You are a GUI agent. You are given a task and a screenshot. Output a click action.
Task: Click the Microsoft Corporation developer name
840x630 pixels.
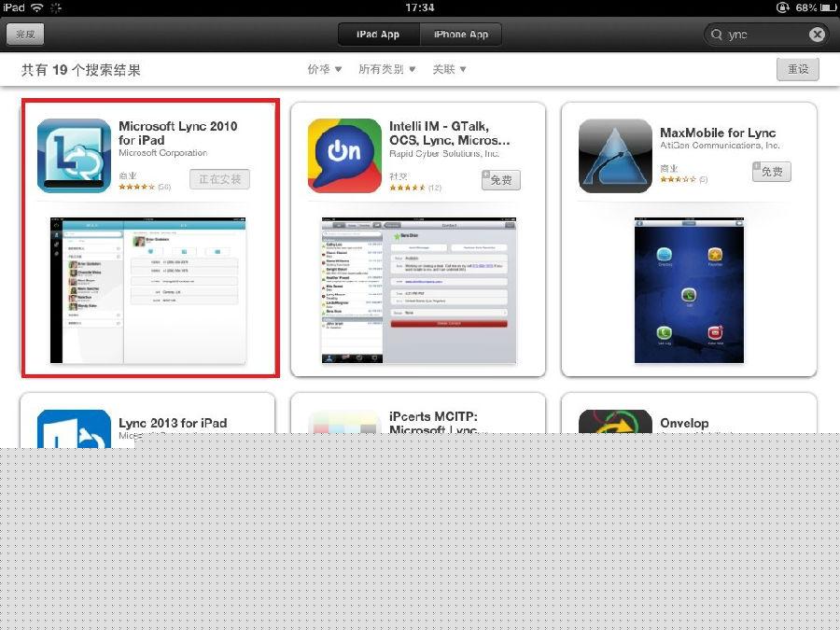click(162, 153)
